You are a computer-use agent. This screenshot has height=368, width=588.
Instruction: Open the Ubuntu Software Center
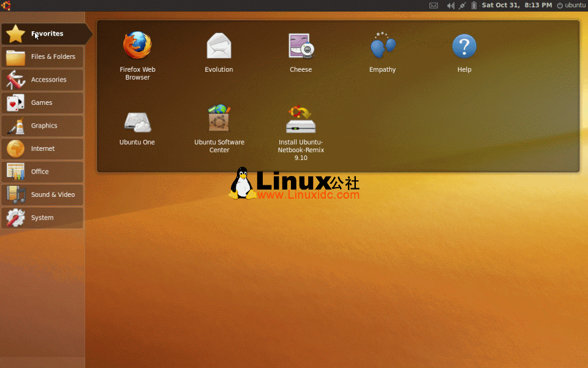click(219, 120)
